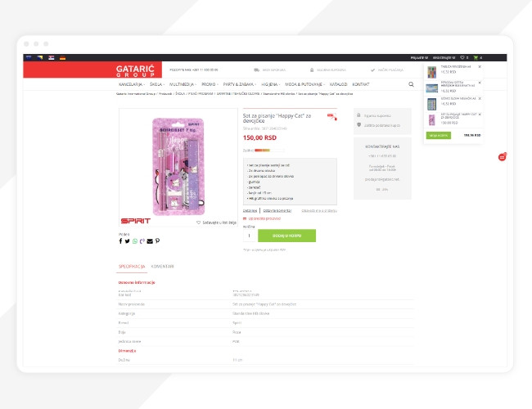
Task: Open Happy Cat thumbnail in mini cart
Action: point(431,119)
